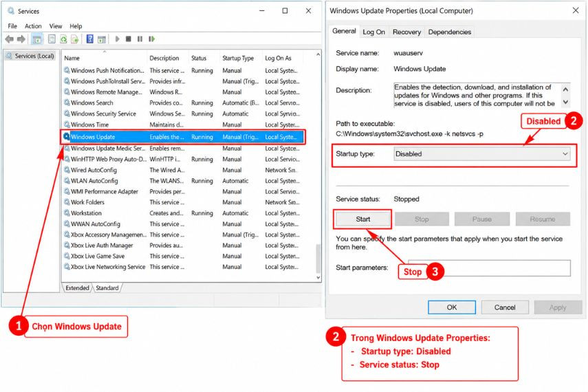Click the blue Help toolbar icon
The width and height of the screenshot is (588, 392).
90,39
